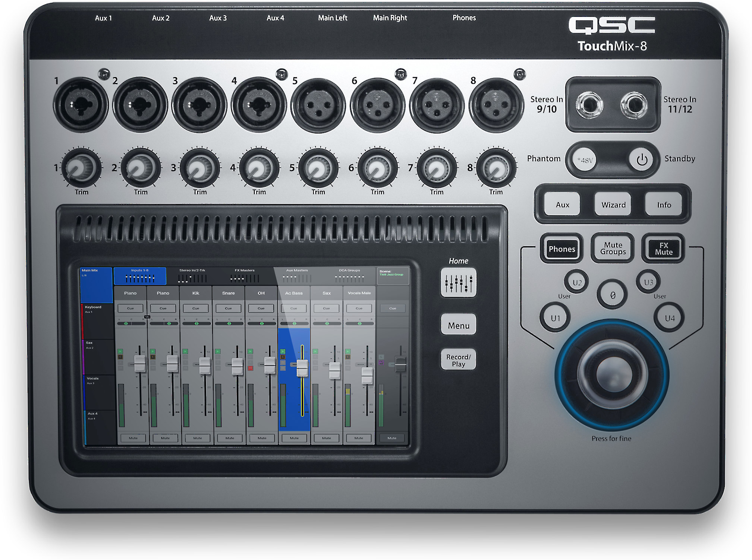Tap the Home fader-icon button
The image size is (752, 560).
pos(458,282)
